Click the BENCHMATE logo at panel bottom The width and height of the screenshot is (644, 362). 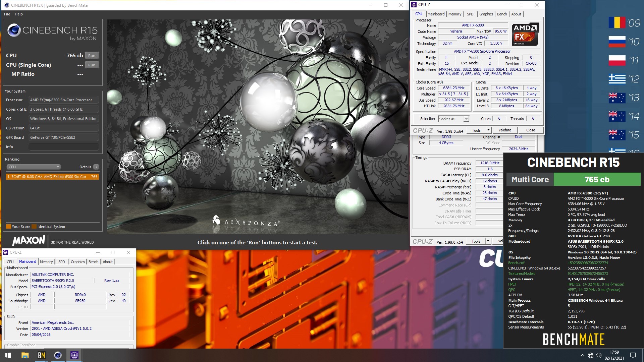point(574,340)
